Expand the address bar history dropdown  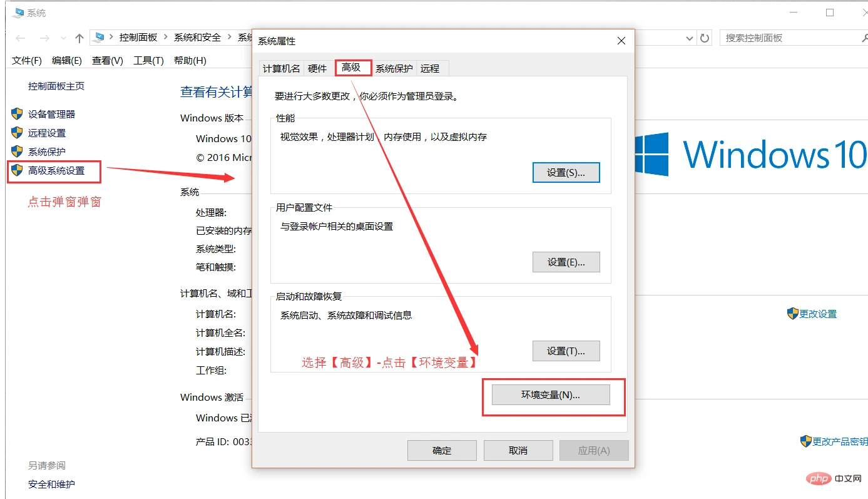689,38
